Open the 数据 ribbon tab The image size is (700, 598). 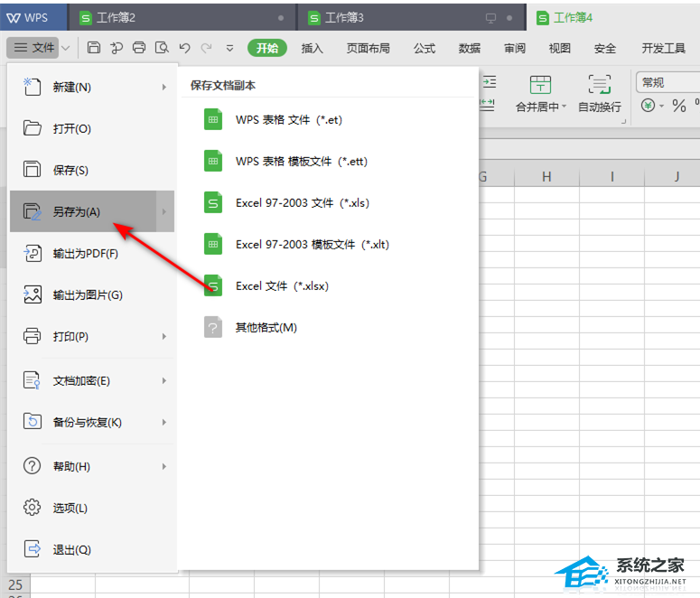[x=469, y=48]
